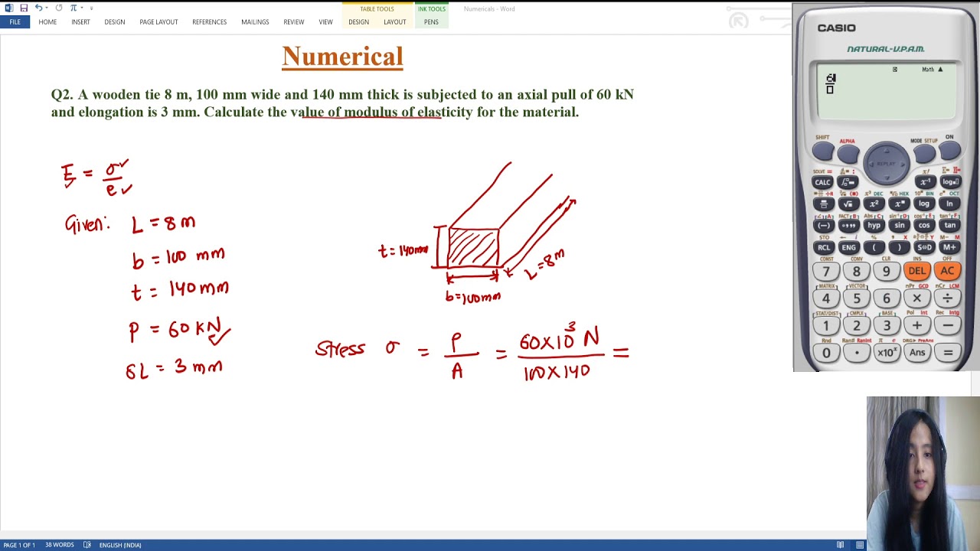Click calculator x power key
980x551 pixels.
point(899,204)
